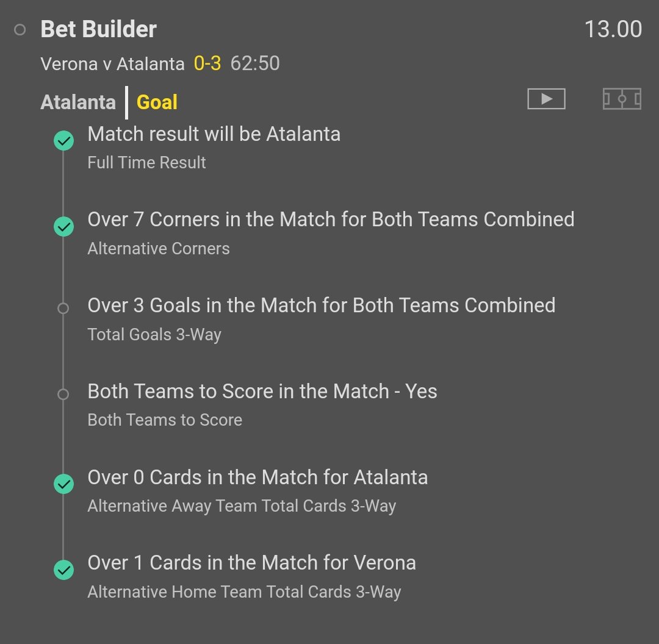Select the Atalanta label in event bar
This screenshot has width=659, height=644.
click(x=78, y=102)
